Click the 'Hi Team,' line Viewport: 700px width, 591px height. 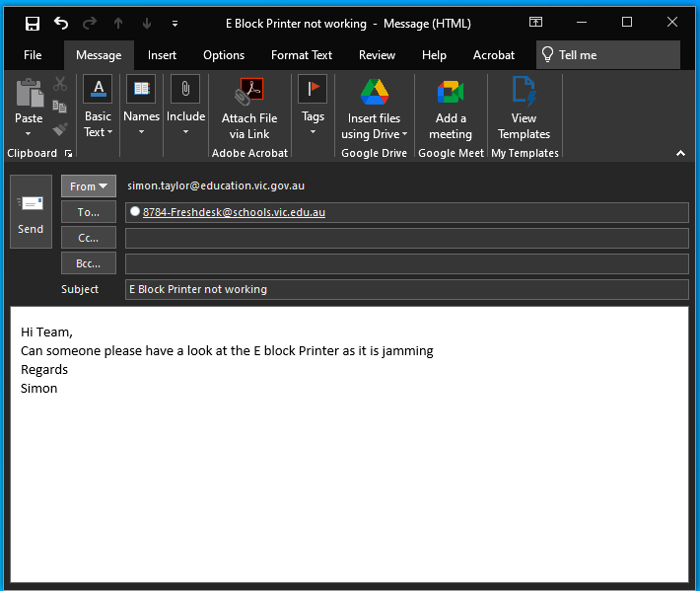pyautogui.click(x=46, y=332)
